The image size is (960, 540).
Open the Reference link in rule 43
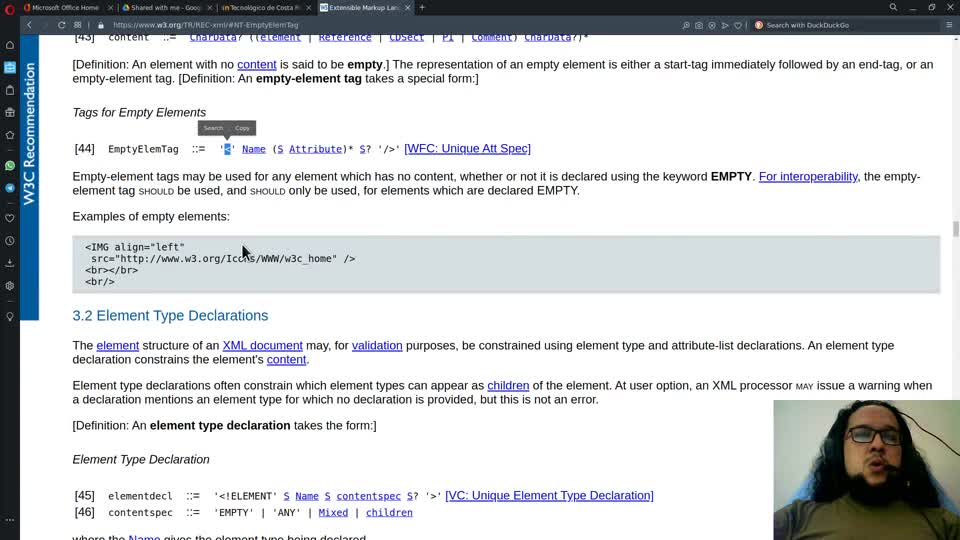point(345,37)
